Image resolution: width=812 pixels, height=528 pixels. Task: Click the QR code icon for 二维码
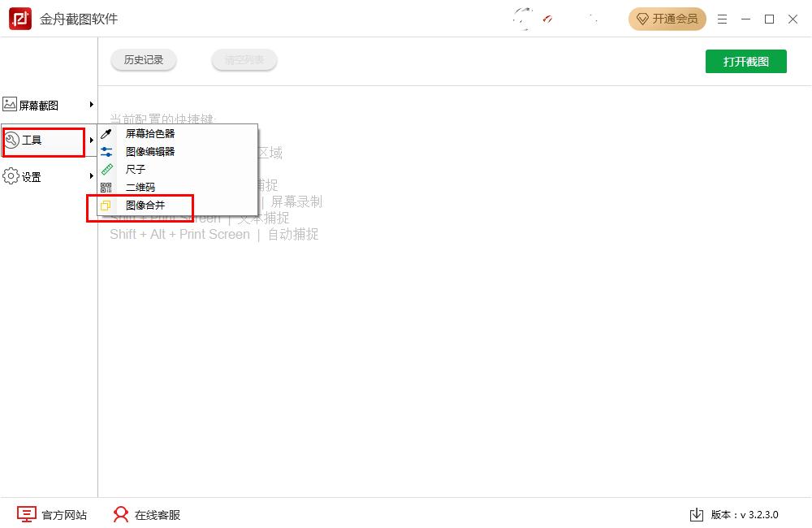(106, 188)
